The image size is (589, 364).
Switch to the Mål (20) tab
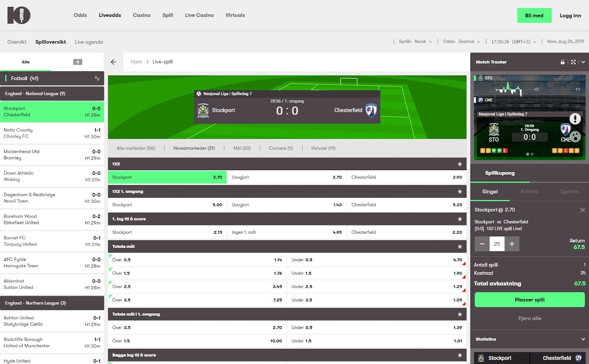[x=242, y=148]
